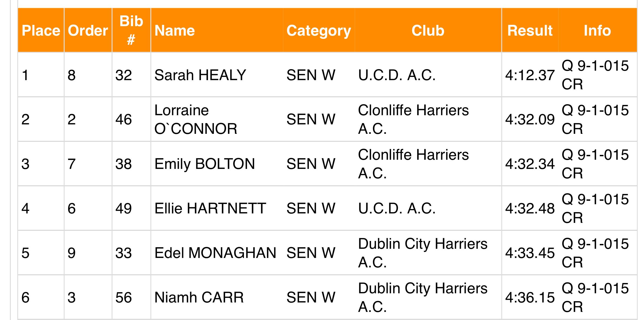
Task: Click the Club column header
Action: click(428, 30)
